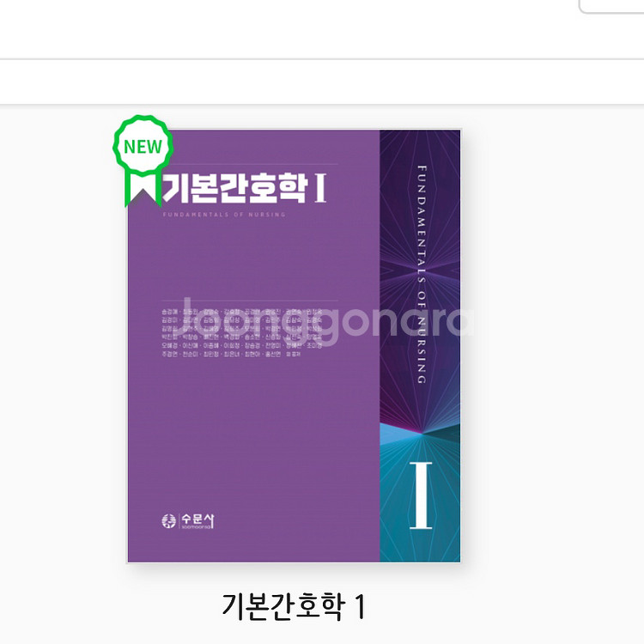
Task: Open the purple book cover thumbnail
Action: (x=294, y=346)
